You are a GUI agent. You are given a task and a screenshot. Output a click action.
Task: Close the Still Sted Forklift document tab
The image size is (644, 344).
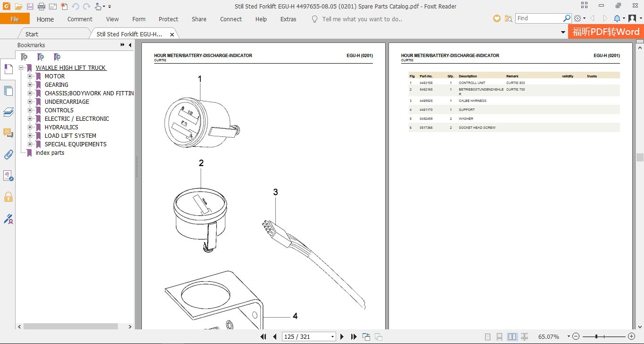(172, 34)
